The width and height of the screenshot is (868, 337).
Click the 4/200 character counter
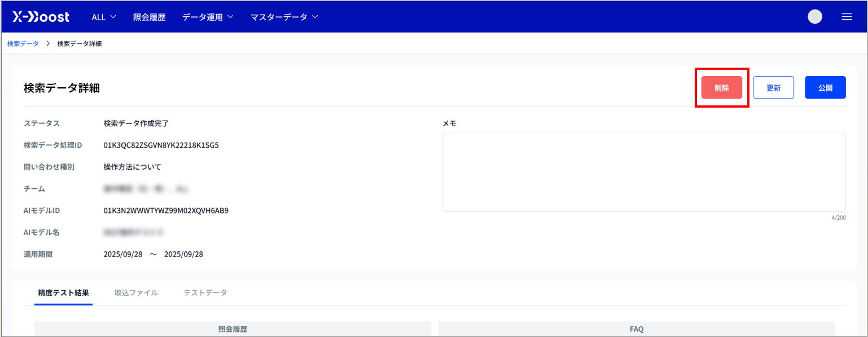point(838,218)
